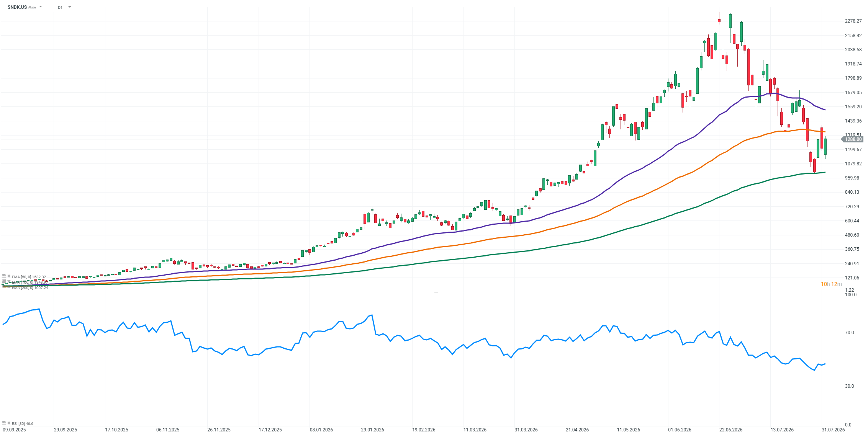Click the 01.06.2026 date label
The image size is (868, 436).
point(680,430)
